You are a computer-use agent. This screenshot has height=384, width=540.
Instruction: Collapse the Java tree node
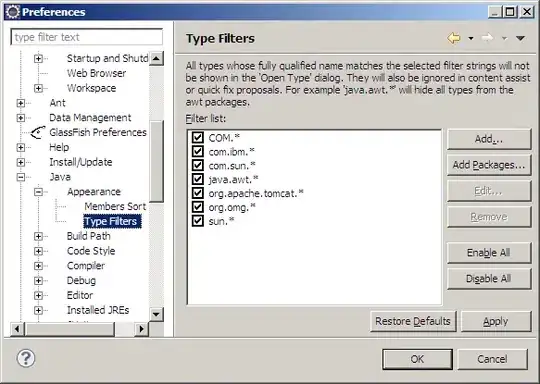click(21, 177)
